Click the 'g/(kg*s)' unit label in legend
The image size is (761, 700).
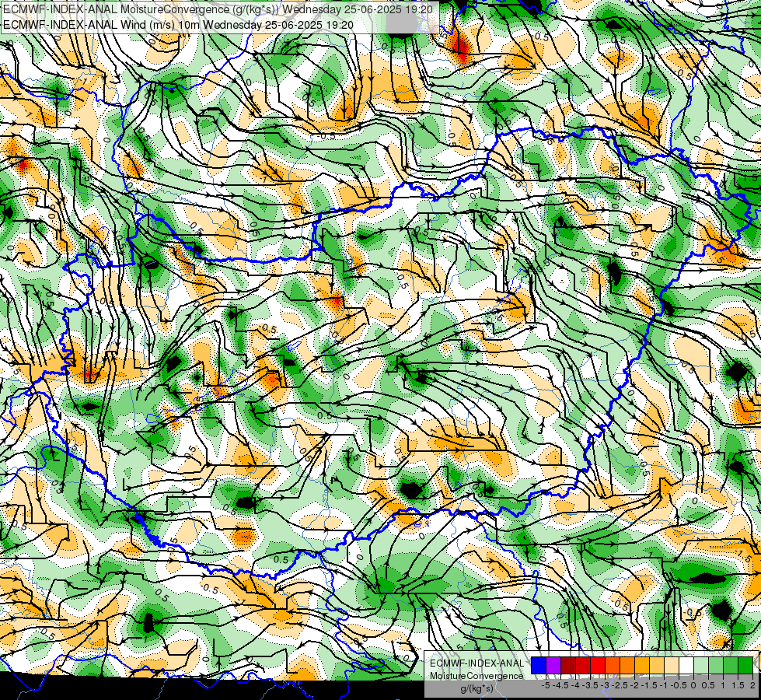(476, 688)
